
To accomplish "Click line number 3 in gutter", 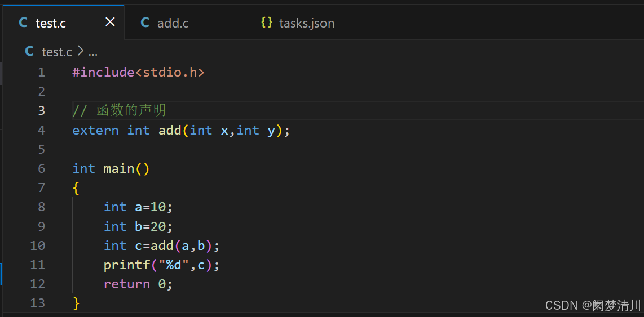I will click(42, 111).
